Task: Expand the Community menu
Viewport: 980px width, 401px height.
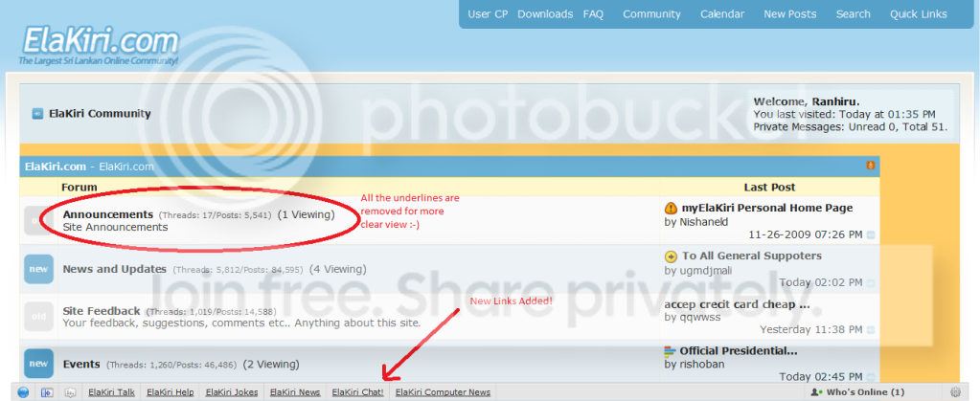Action: pos(651,13)
